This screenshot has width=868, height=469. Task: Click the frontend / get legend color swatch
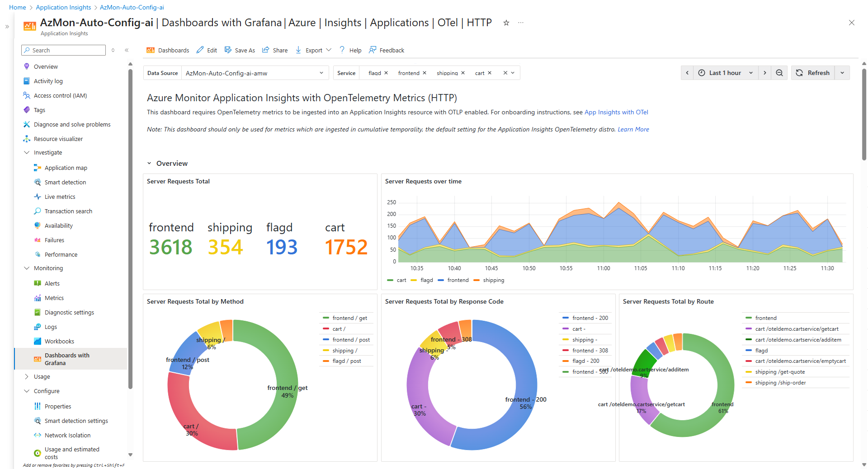coord(325,318)
